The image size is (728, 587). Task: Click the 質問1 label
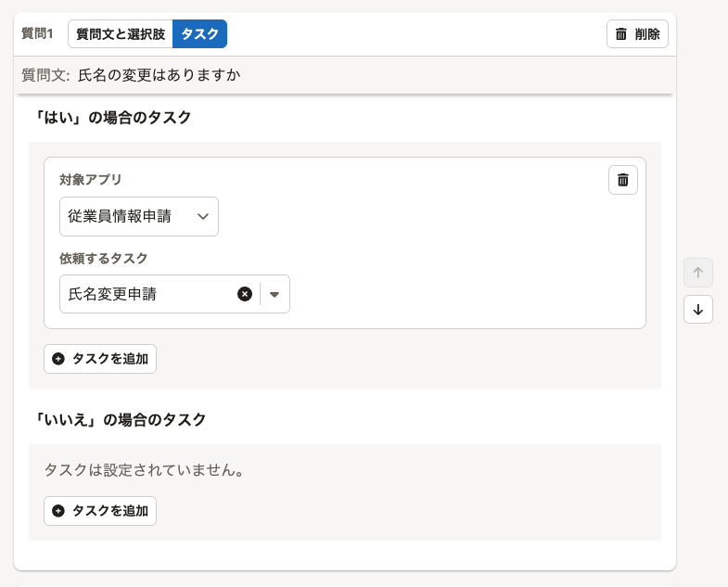(37, 34)
